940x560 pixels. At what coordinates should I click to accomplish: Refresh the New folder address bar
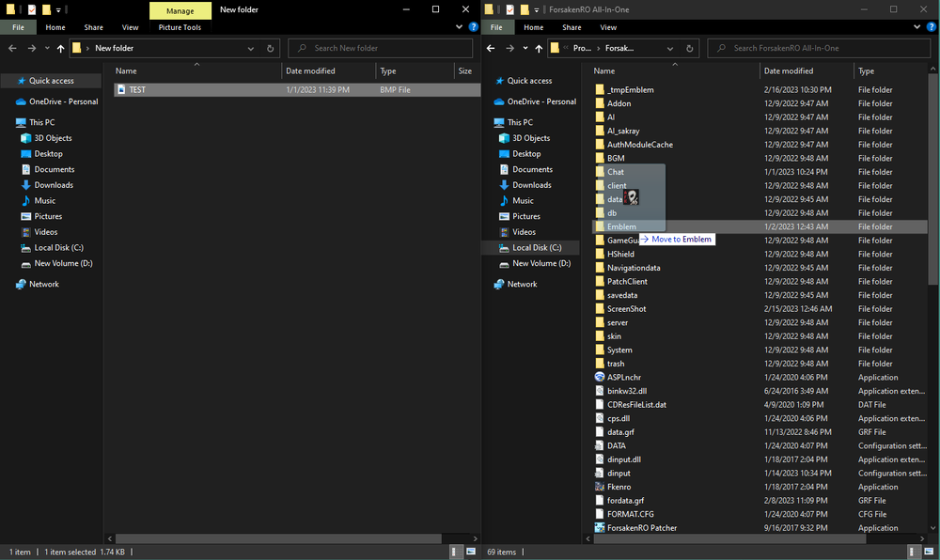[x=271, y=48]
